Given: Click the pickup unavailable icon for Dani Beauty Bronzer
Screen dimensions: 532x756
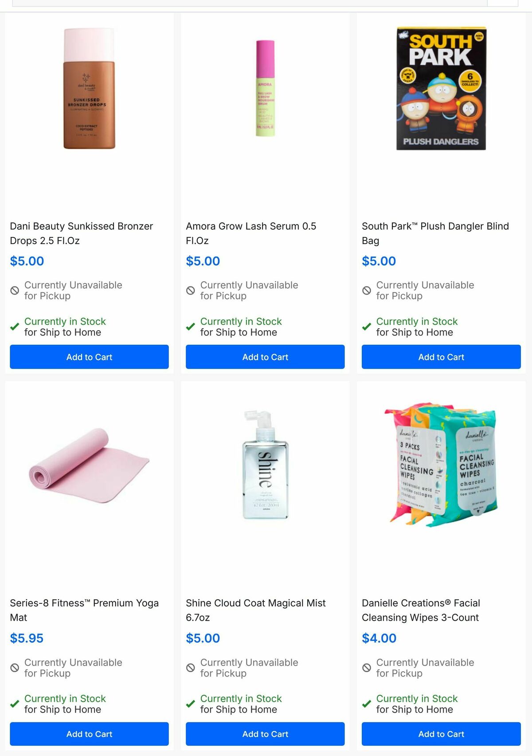Looking at the screenshot, I should coord(15,289).
